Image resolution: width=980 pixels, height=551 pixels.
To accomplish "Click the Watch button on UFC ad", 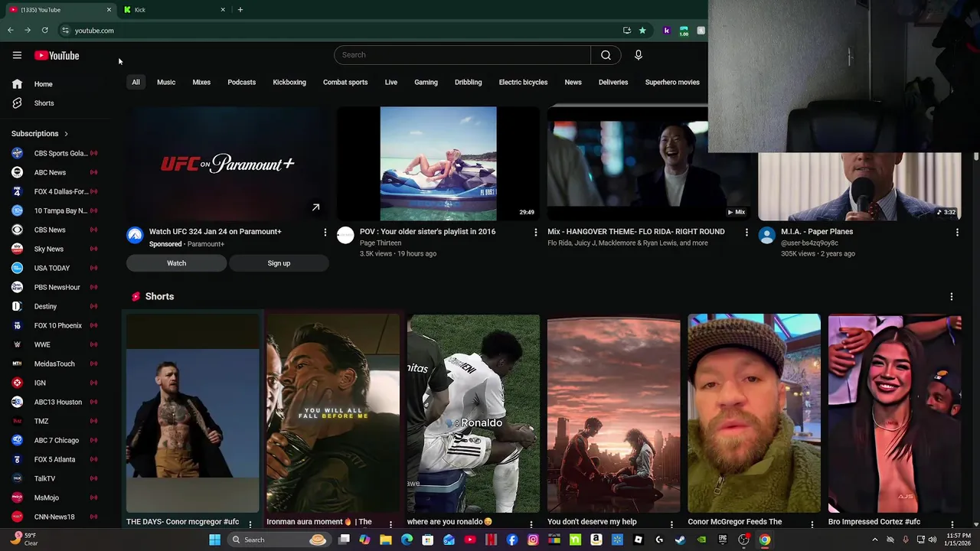I will pyautogui.click(x=176, y=263).
